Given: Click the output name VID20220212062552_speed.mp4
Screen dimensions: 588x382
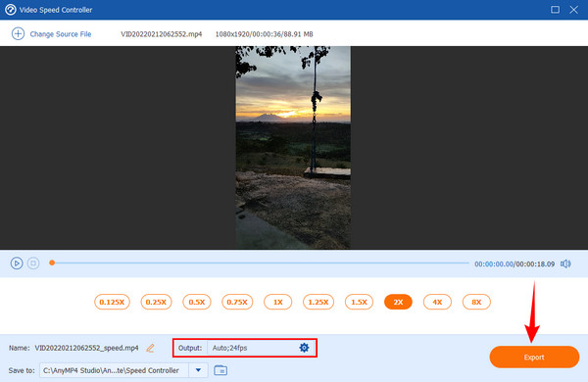Looking at the screenshot, I should [86, 348].
